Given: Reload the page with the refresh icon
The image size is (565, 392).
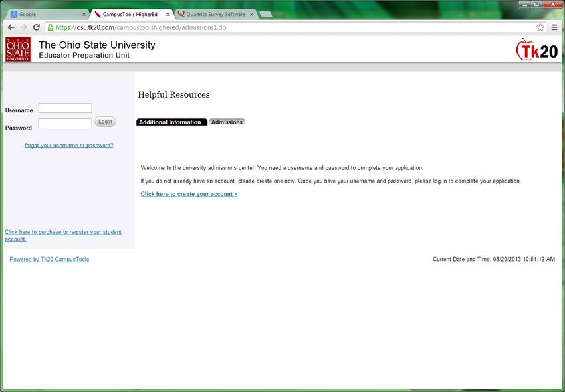Looking at the screenshot, I should click(x=36, y=27).
